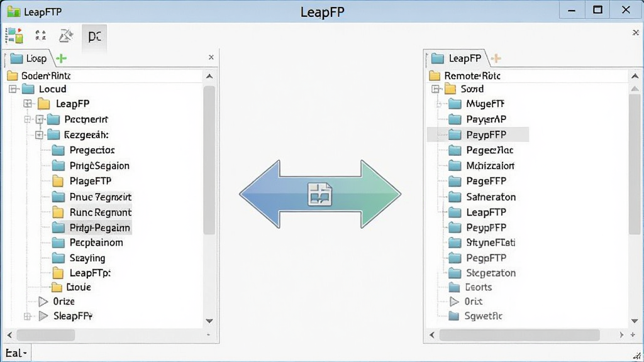
Task: Select the PageFFP remote folder
Action: (x=477, y=181)
